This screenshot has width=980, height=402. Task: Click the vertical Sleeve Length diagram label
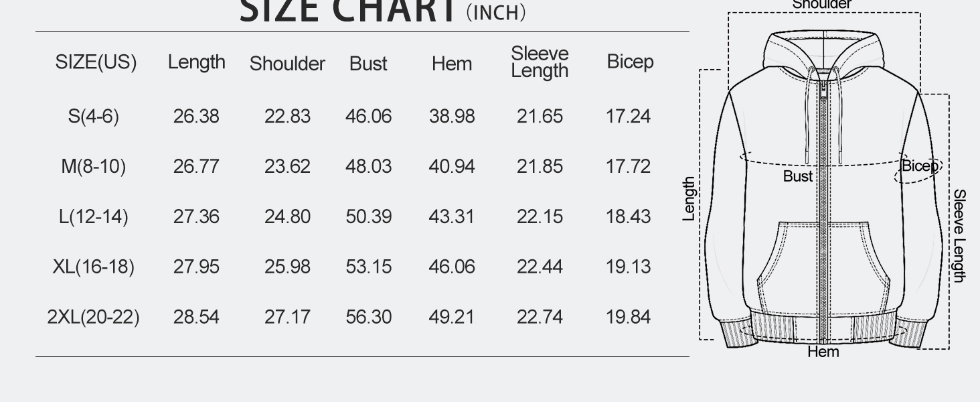pos(959,236)
